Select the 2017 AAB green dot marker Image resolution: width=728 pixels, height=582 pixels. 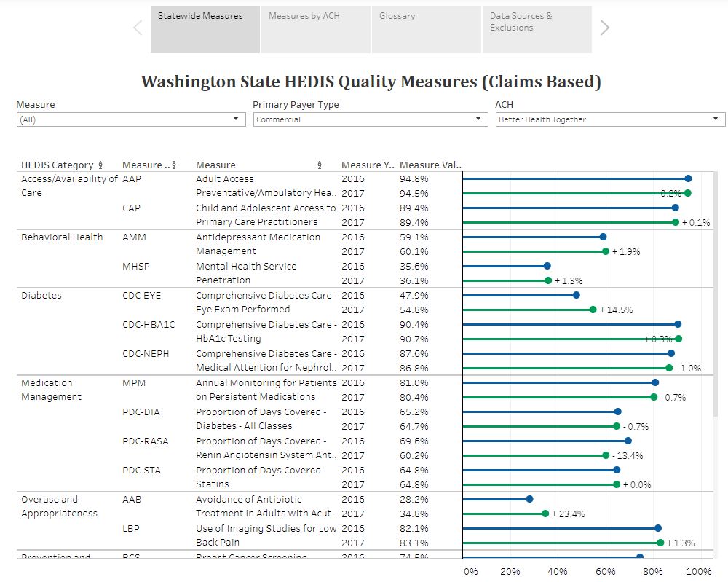coord(545,514)
